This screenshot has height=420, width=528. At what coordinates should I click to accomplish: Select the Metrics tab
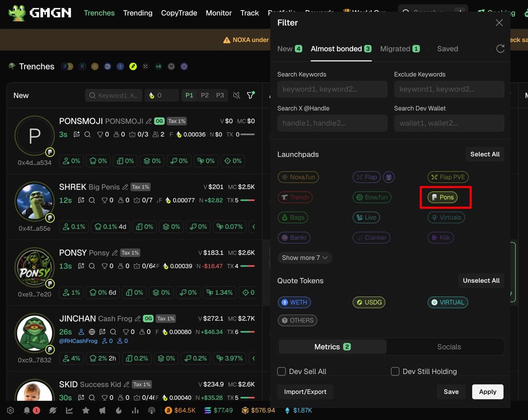[x=332, y=347]
